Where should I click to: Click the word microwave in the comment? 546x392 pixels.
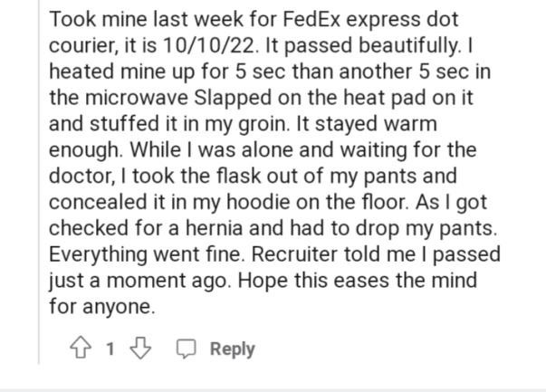pyautogui.click(x=137, y=98)
